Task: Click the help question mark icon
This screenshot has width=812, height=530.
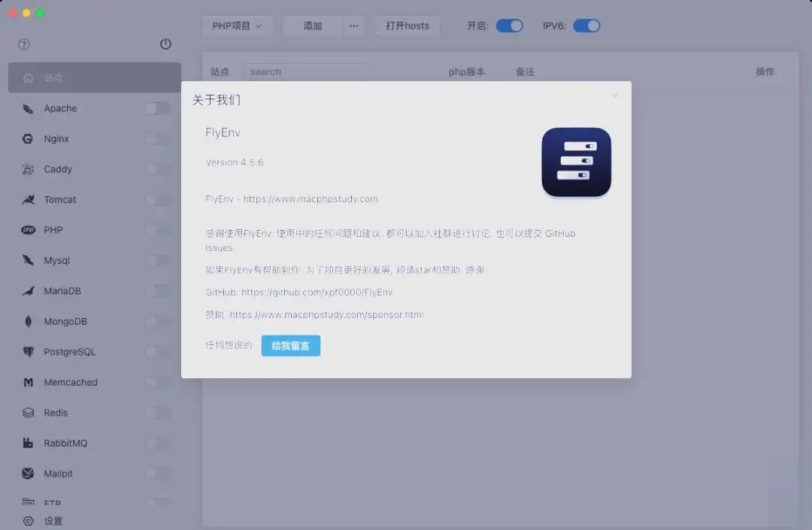Action: point(24,44)
